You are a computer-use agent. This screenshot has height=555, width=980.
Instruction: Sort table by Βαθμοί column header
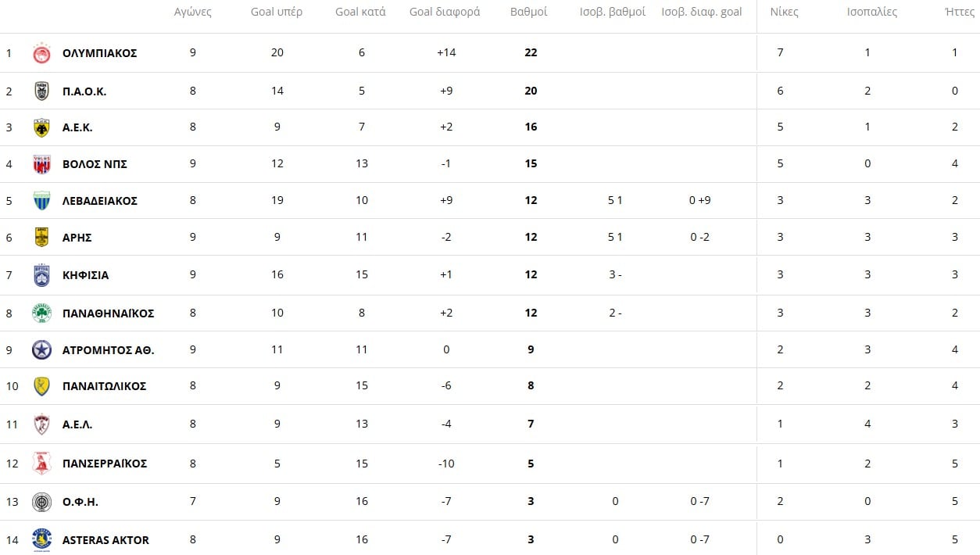pos(528,12)
